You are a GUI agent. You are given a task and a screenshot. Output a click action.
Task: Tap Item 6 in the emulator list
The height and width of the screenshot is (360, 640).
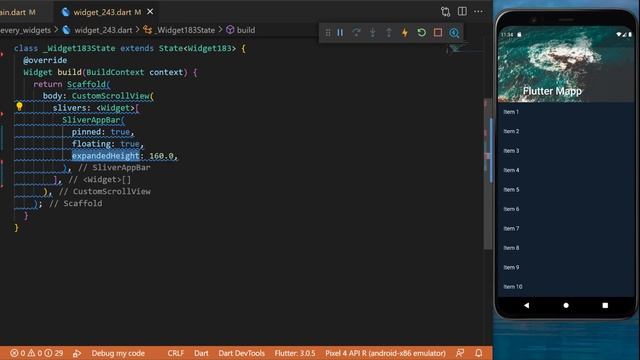coord(566,209)
